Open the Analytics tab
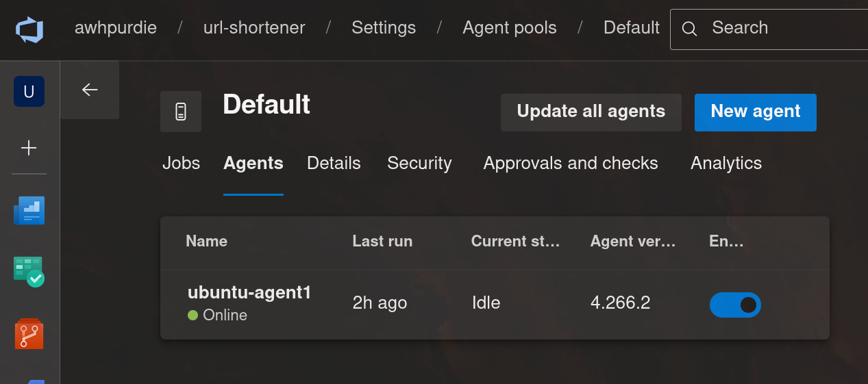The width and height of the screenshot is (868, 384). tap(726, 164)
